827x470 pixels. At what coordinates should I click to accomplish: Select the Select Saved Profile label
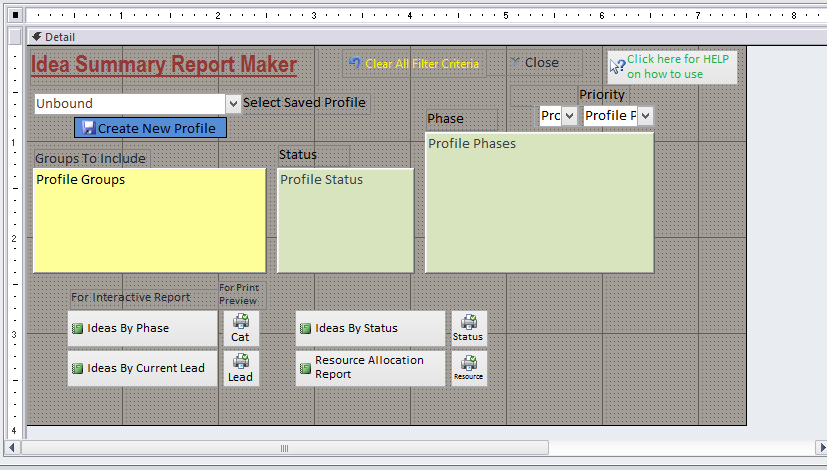(x=304, y=102)
